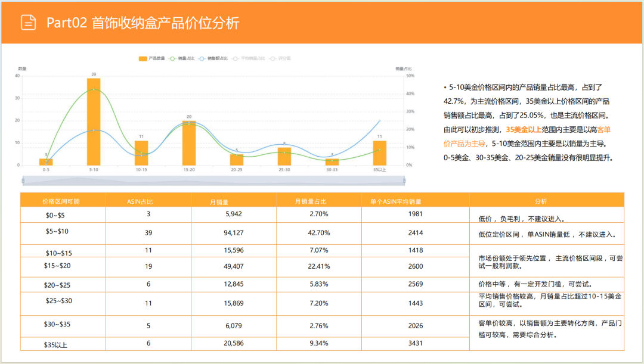Toggle the green 销量占比 legend series
The height and width of the screenshot is (364, 644).
(x=181, y=59)
